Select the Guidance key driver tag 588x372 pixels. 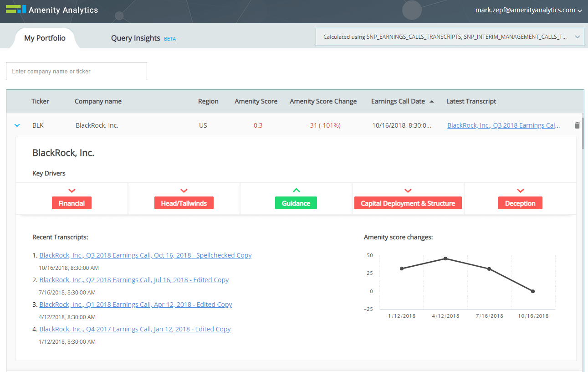tap(296, 203)
